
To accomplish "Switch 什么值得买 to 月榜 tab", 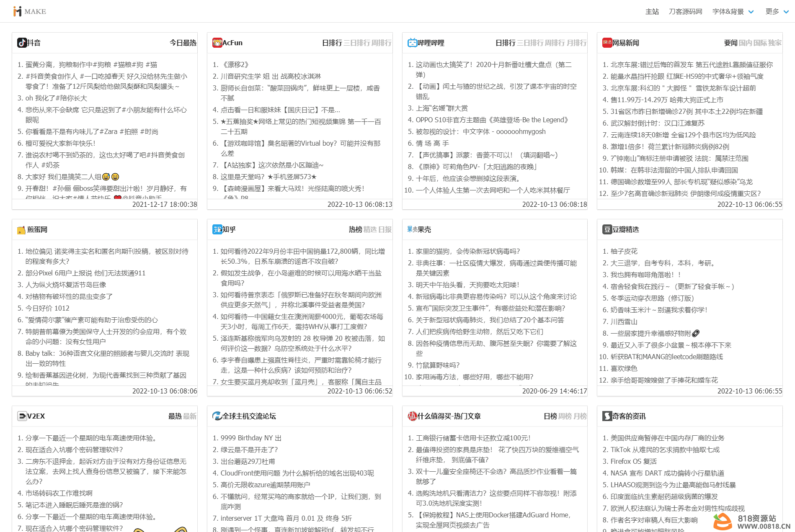I will point(580,416).
